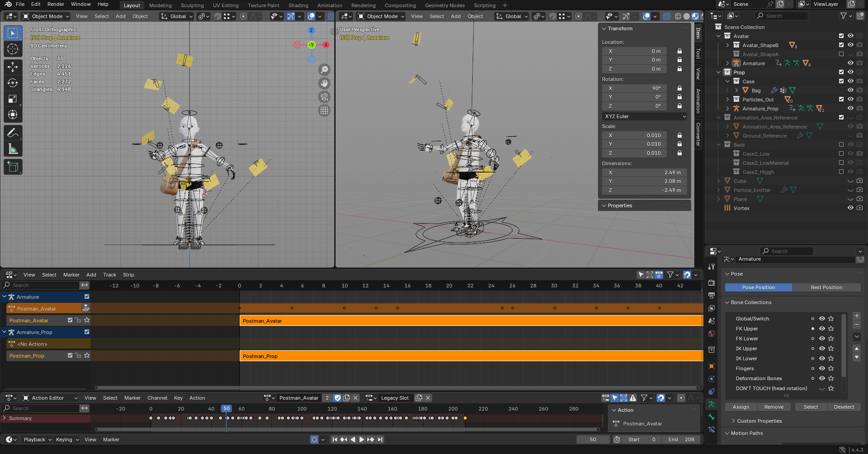Screen dimensions: 868x454
Task: Select the Measure tool
Action: click(13, 149)
